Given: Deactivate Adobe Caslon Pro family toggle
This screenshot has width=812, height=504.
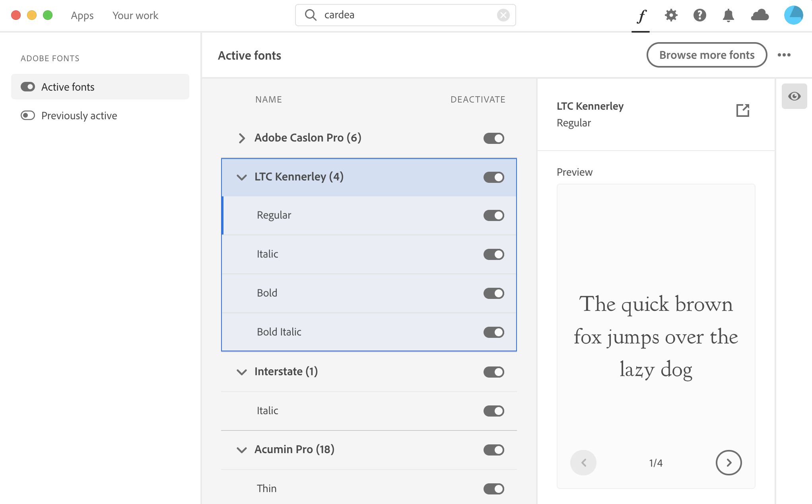Looking at the screenshot, I should pyautogui.click(x=493, y=138).
